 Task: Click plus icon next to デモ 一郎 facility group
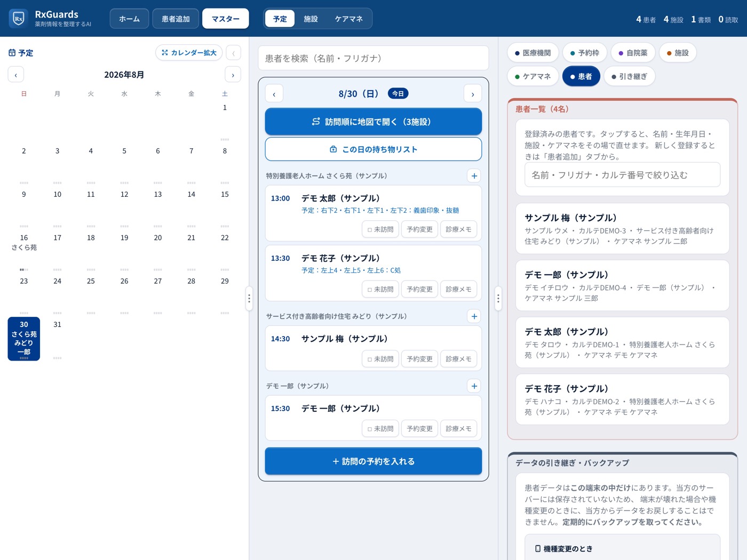(x=474, y=386)
